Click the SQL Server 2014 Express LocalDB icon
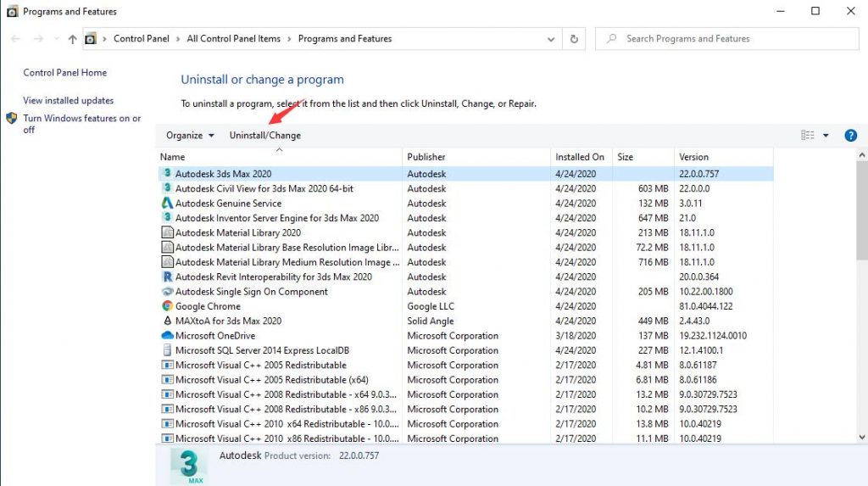Screen dimensions: 868x486 click(x=167, y=350)
